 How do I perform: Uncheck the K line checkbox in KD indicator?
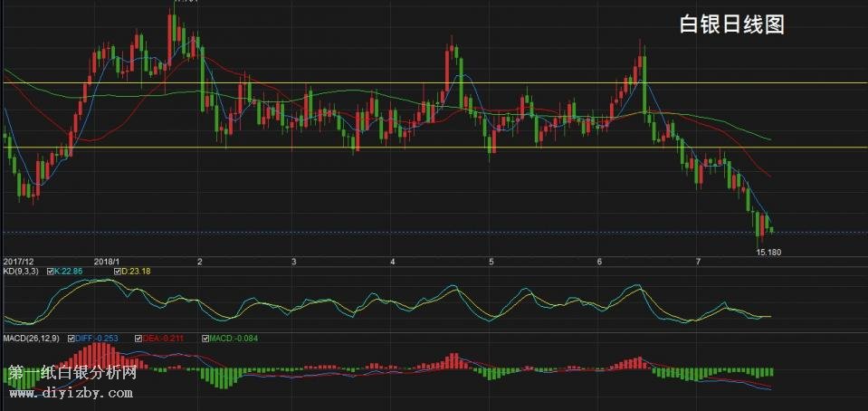(x=50, y=271)
